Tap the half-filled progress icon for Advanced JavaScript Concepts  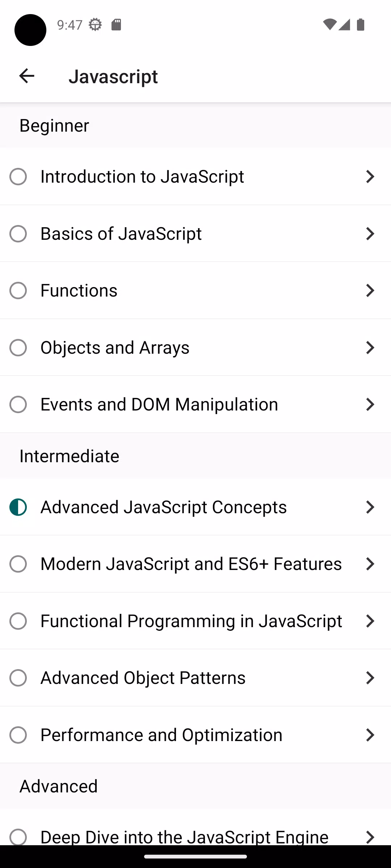coord(18,507)
